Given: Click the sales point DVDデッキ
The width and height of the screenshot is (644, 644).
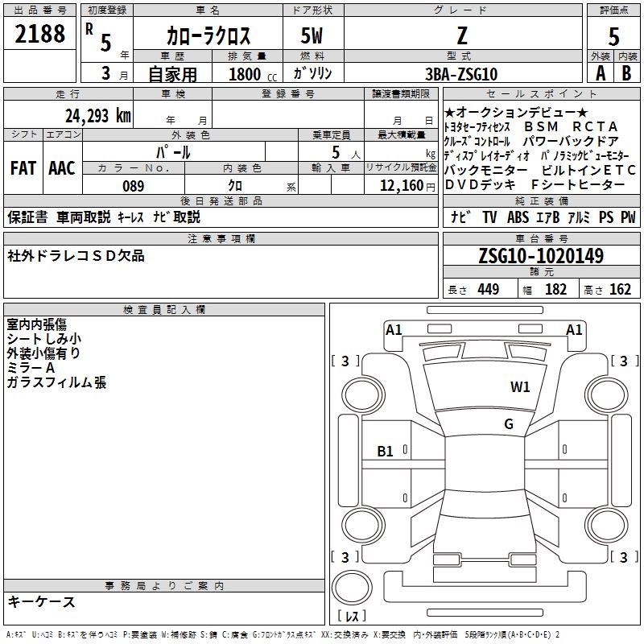Looking at the screenshot, I should [480, 185].
